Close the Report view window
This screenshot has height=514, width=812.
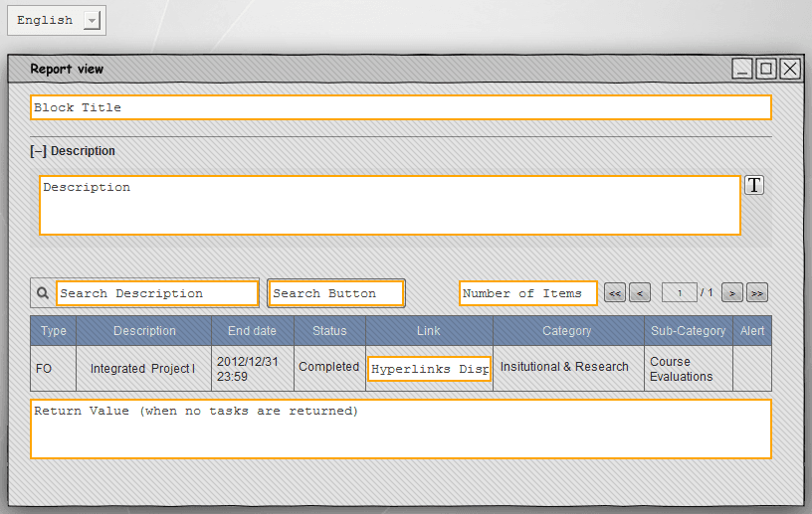791,69
